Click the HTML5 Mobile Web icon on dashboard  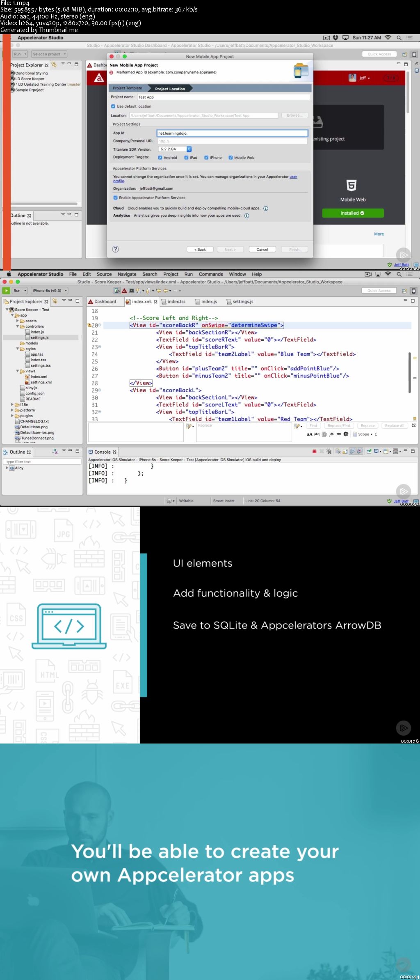[352, 186]
